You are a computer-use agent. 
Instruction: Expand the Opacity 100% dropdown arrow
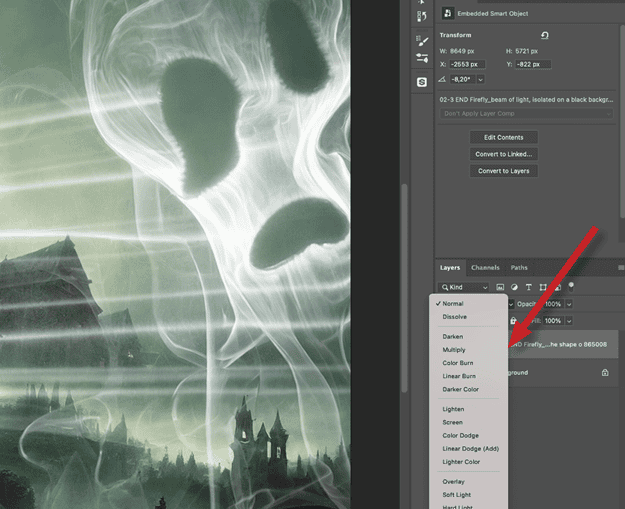[569, 303]
